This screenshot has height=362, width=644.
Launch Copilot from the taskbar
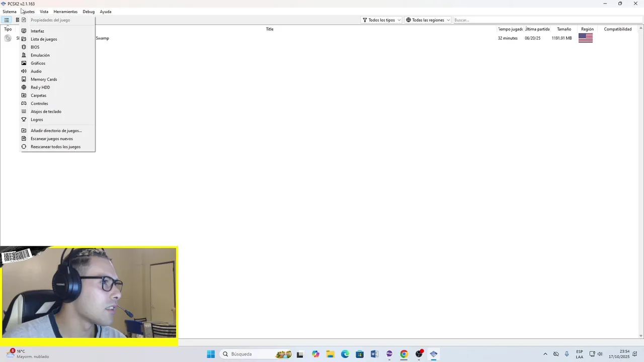point(315,354)
